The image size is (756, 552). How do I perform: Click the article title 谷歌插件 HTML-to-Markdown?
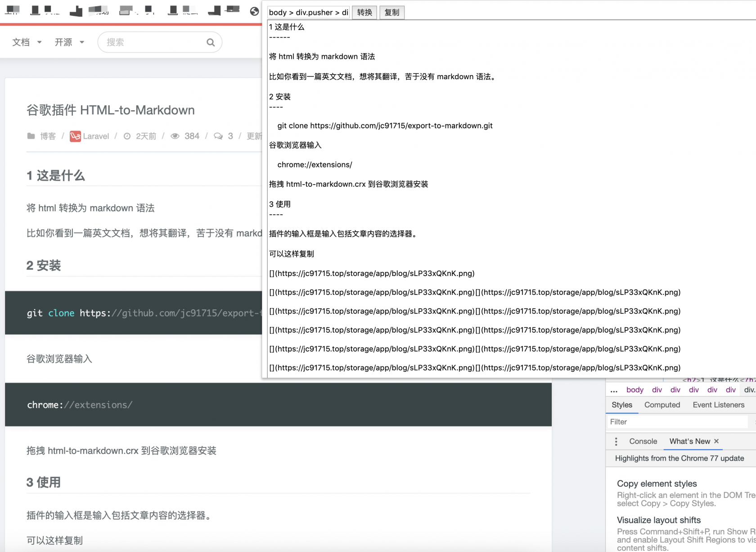point(111,110)
